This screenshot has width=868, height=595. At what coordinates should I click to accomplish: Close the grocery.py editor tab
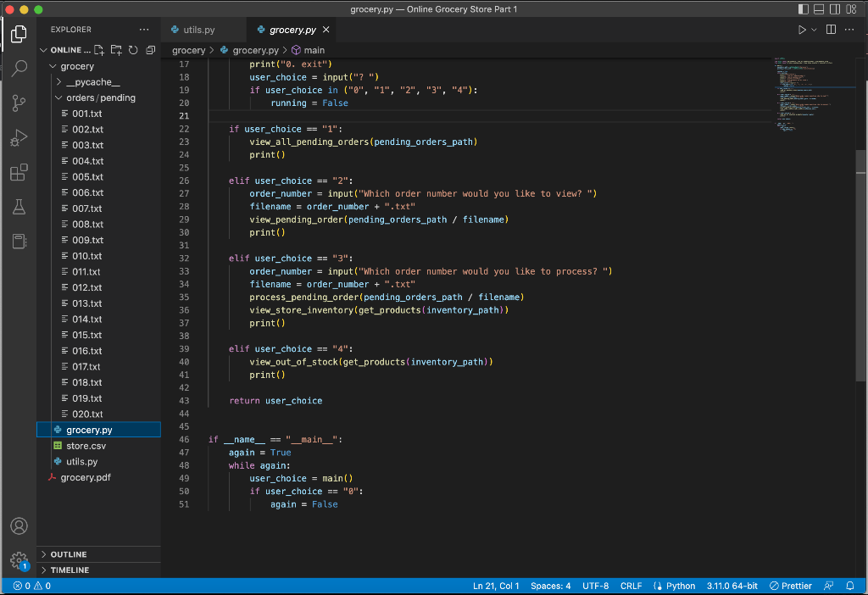(x=326, y=30)
